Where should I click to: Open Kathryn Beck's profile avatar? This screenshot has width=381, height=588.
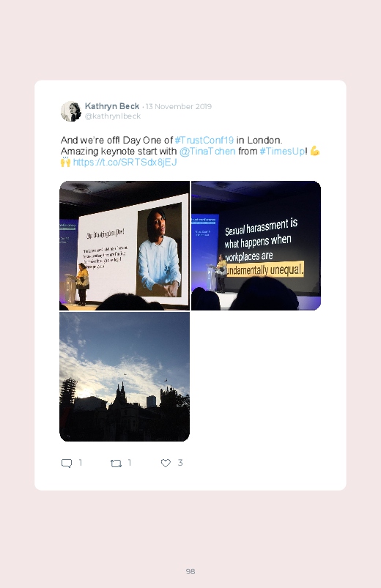[x=71, y=111]
